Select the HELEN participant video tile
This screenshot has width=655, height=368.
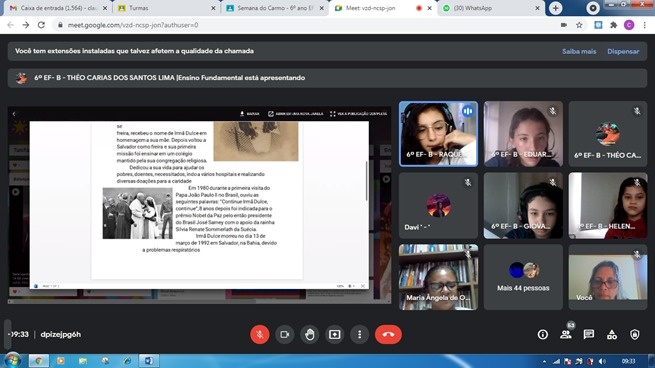608,206
